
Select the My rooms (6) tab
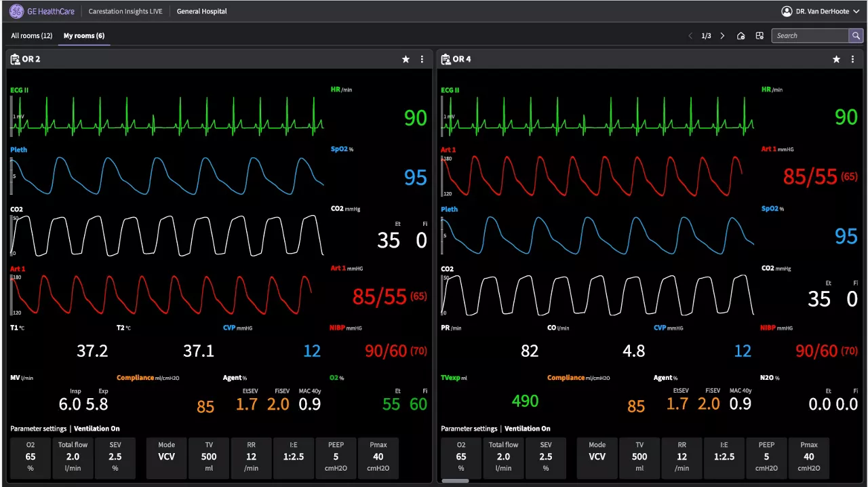[x=84, y=35]
